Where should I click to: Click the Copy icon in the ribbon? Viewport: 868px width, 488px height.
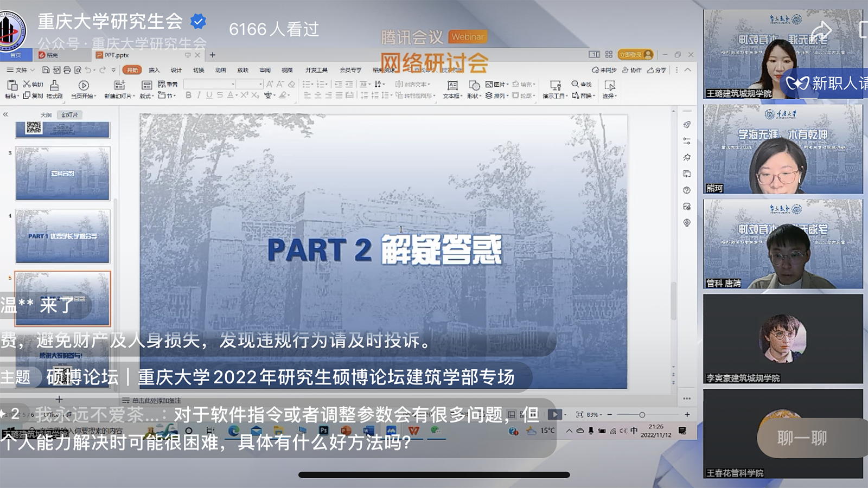tap(27, 95)
